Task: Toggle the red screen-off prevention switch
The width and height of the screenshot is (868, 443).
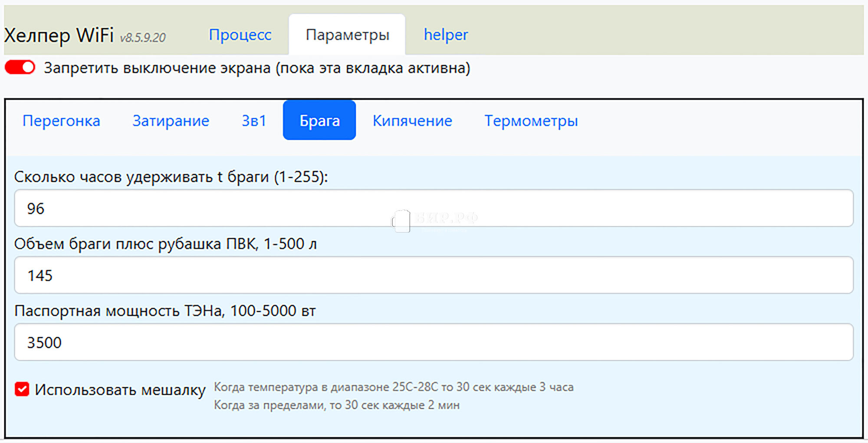Action: (x=20, y=68)
